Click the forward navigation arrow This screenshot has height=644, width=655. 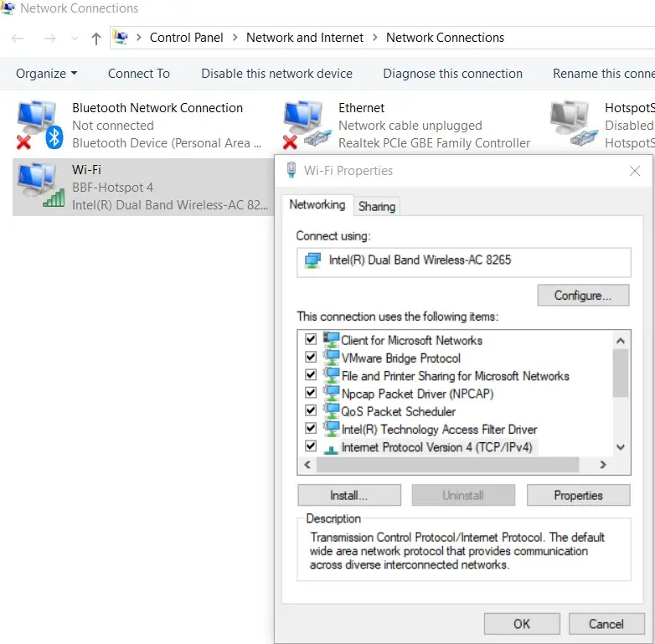click(49, 39)
